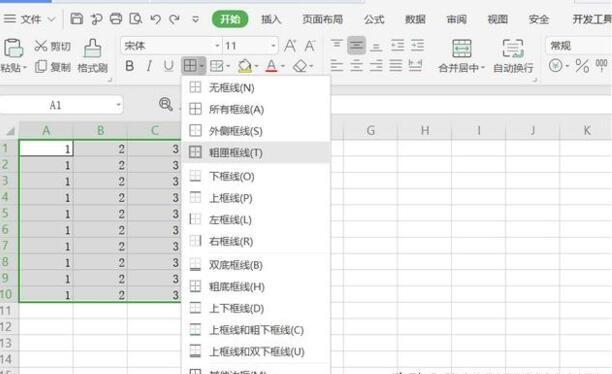The image size is (612, 374).
Task: Align text left
Action: click(x=336, y=65)
